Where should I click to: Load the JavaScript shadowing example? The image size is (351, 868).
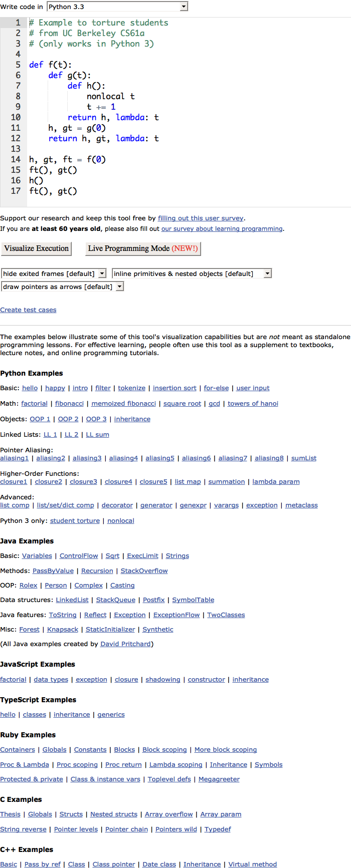(163, 680)
